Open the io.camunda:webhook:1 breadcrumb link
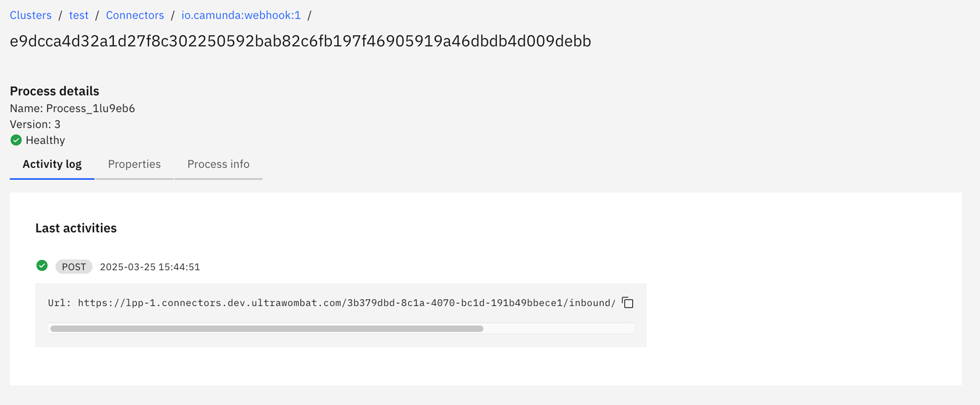980x405 pixels. [241, 15]
